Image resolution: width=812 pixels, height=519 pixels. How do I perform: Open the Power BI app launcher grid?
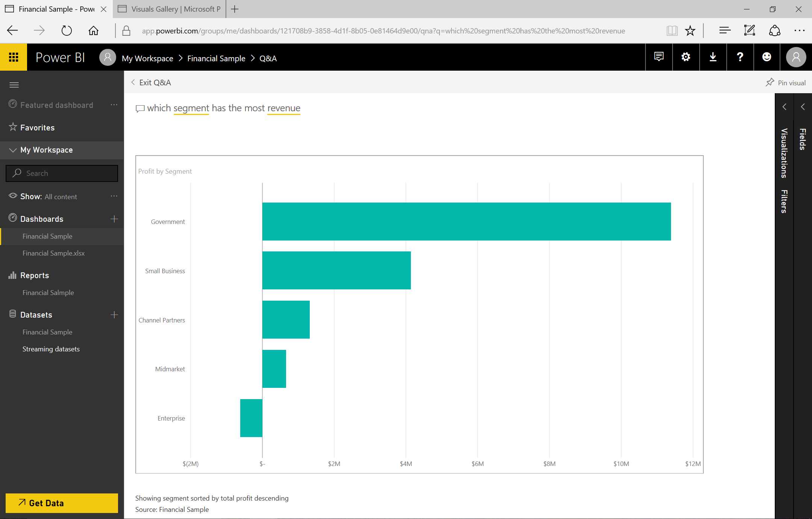tap(14, 57)
